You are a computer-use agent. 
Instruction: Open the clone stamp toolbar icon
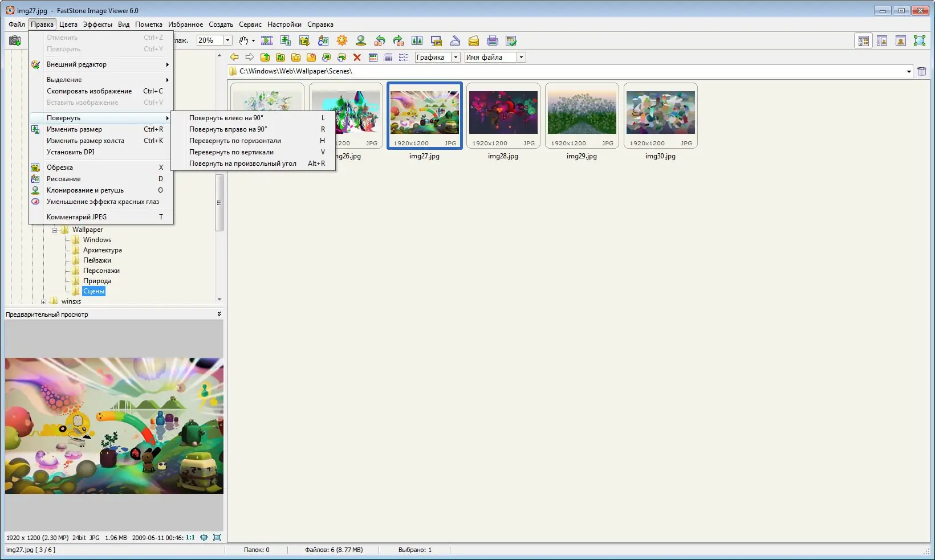[361, 40]
